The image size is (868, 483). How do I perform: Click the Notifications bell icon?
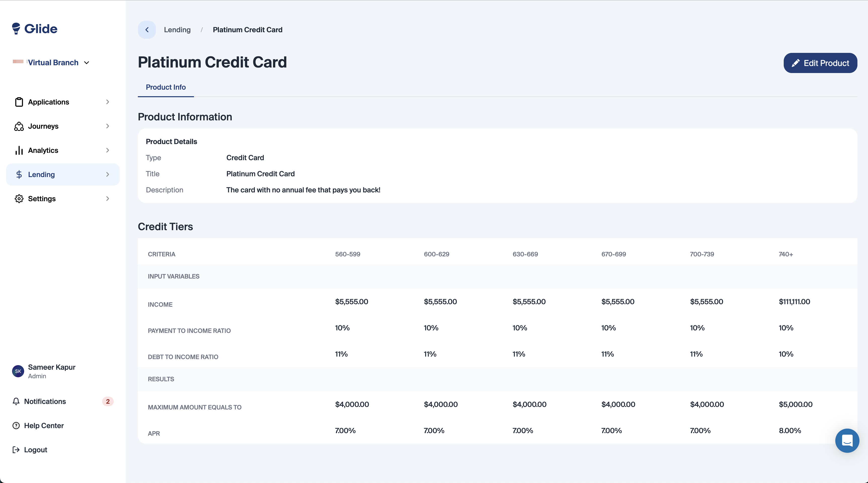(16, 401)
